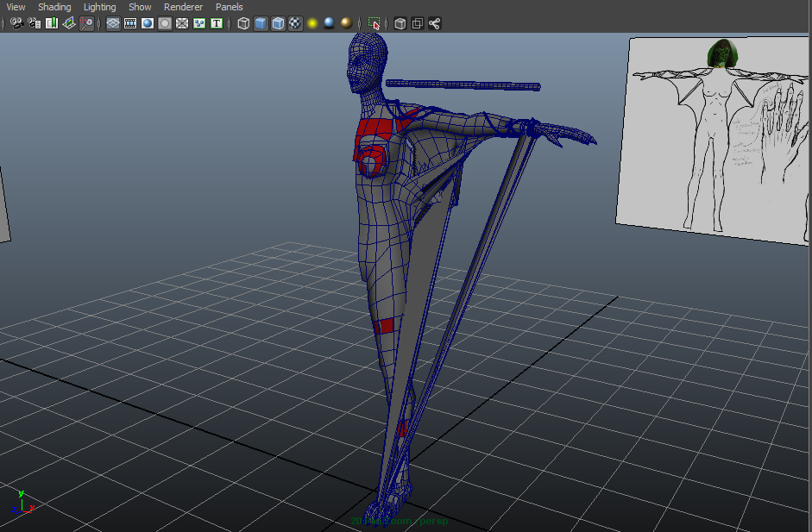Open the View menu
This screenshot has height=532, width=812.
click(16, 7)
